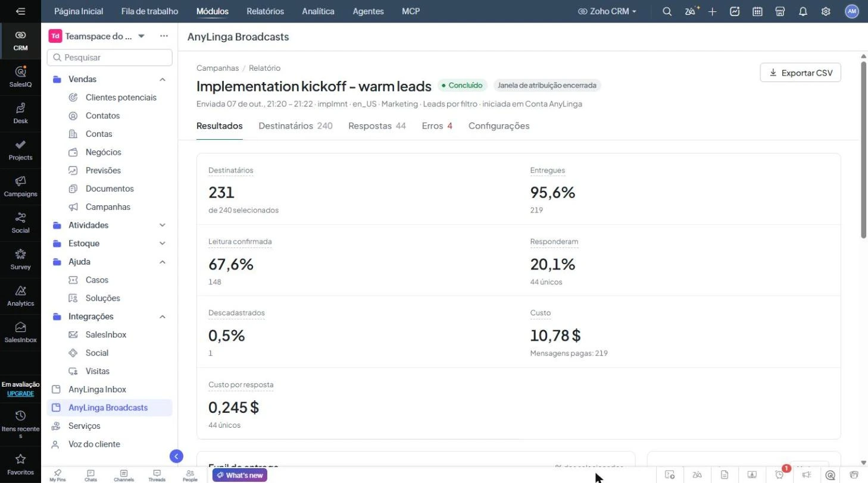This screenshot has width=868, height=483.
Task: Open Campaigns app in left rail
Action: [20, 186]
